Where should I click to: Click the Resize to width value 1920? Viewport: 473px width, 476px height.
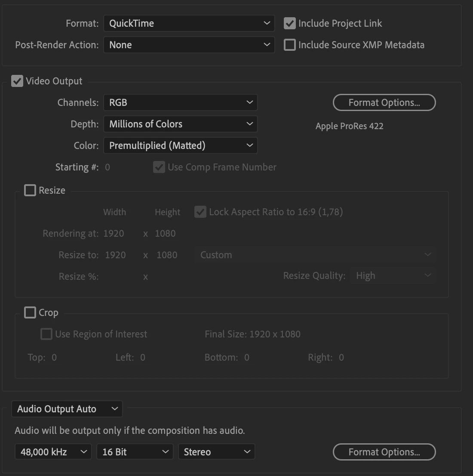(115, 255)
